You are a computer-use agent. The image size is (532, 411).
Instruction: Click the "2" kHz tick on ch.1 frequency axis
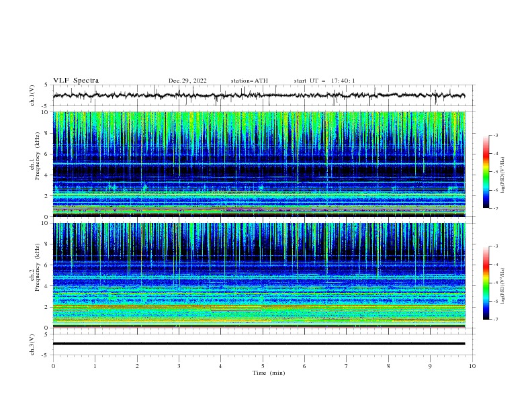point(47,196)
